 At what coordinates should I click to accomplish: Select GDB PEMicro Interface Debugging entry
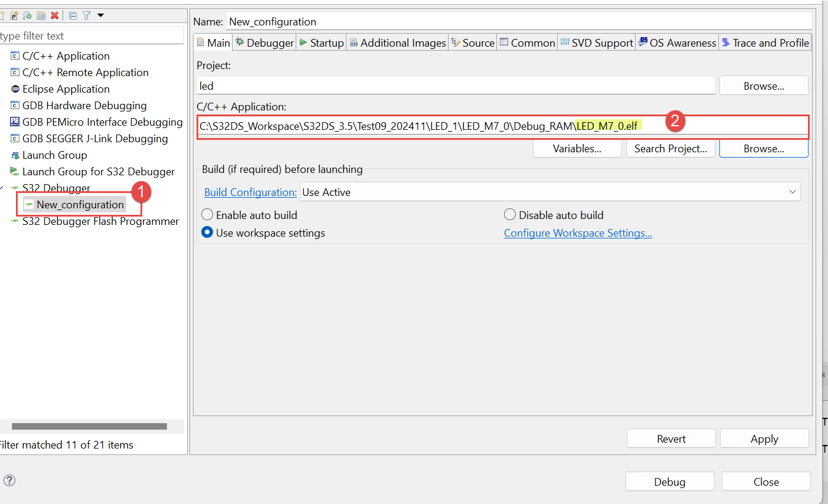(x=102, y=122)
